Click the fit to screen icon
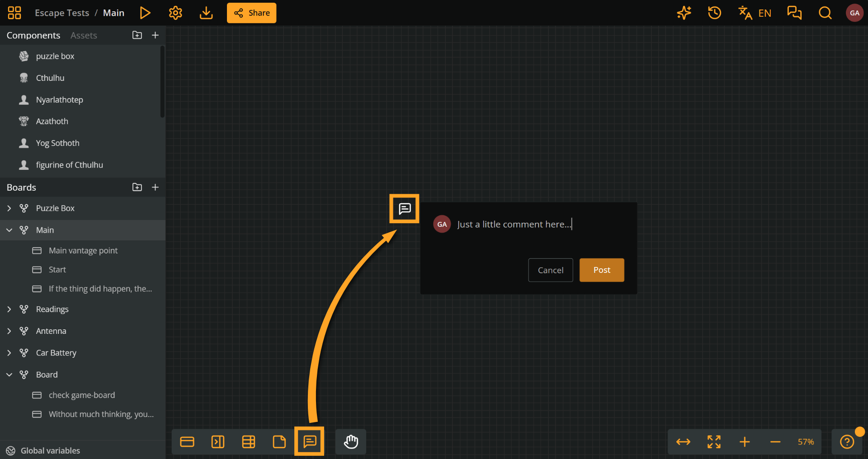 pos(714,442)
